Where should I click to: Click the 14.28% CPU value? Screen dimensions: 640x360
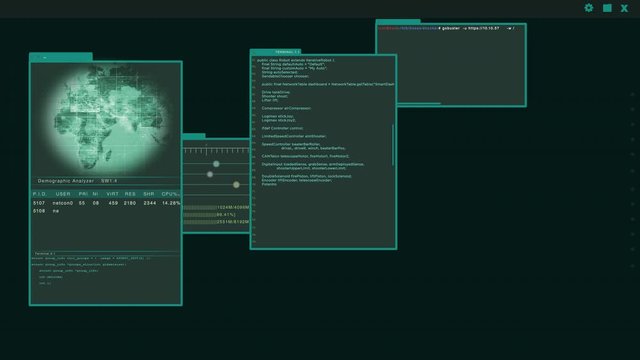[x=171, y=203]
